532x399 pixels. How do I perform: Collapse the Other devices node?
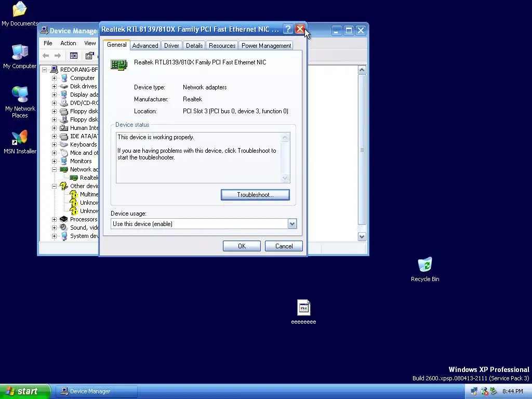pyautogui.click(x=54, y=187)
